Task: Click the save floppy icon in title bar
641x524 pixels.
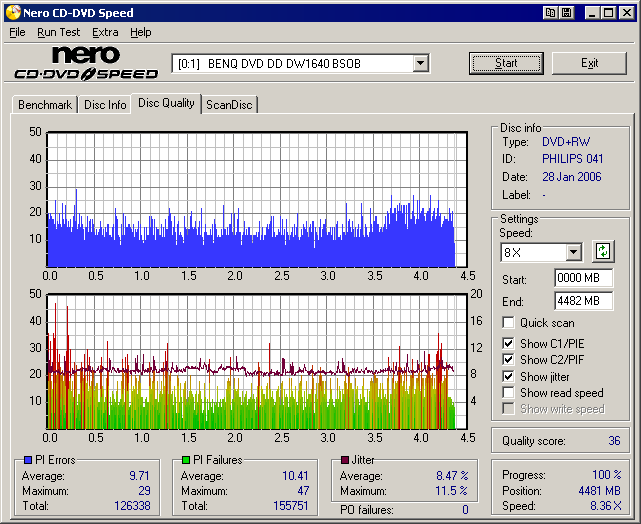Action: point(566,13)
